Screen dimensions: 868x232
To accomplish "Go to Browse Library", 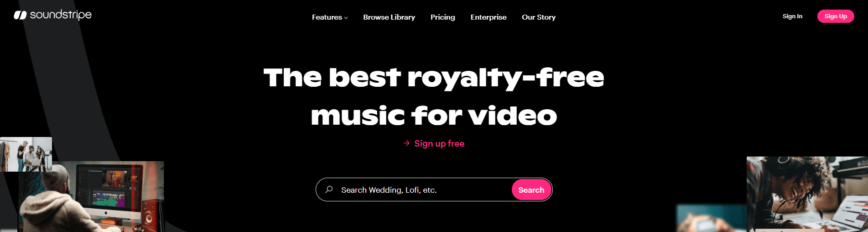I will pos(389,17).
